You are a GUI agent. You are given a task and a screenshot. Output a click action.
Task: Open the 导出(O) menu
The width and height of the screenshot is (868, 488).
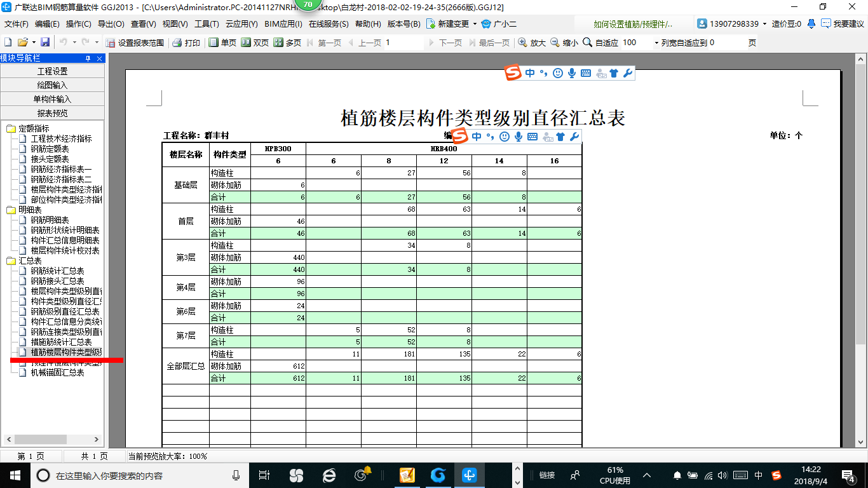point(111,24)
